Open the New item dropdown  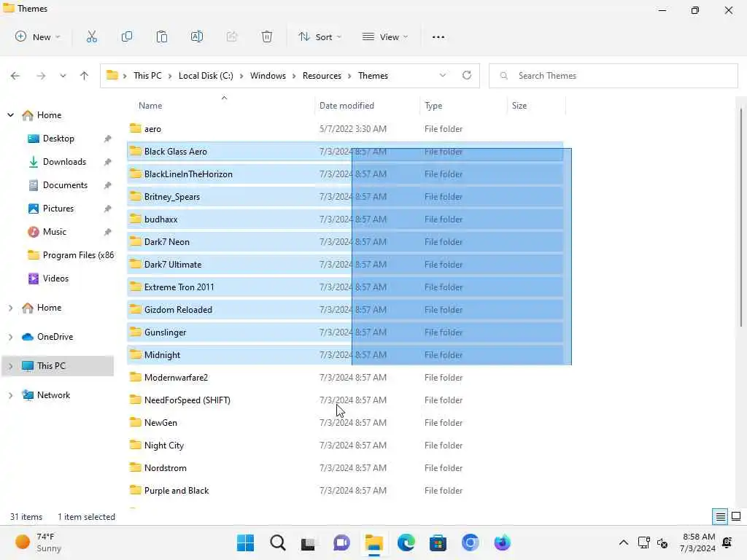[x=38, y=36]
